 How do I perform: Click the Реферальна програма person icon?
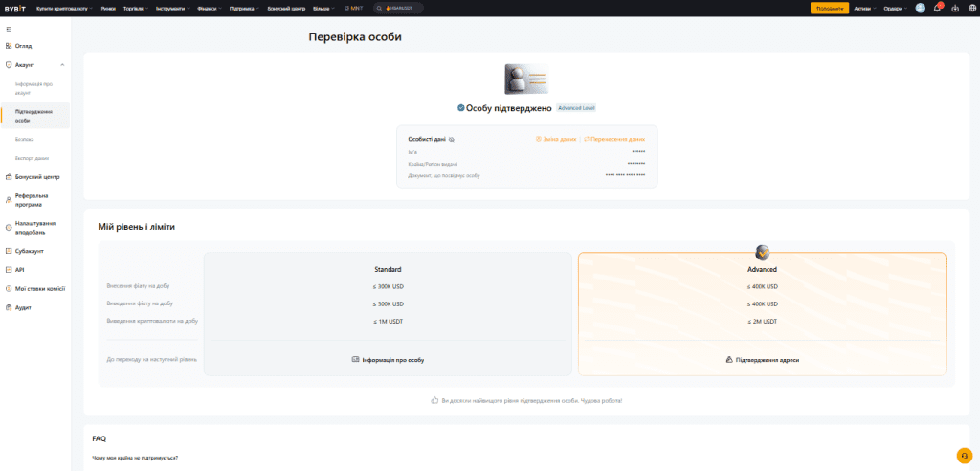[x=8, y=200]
